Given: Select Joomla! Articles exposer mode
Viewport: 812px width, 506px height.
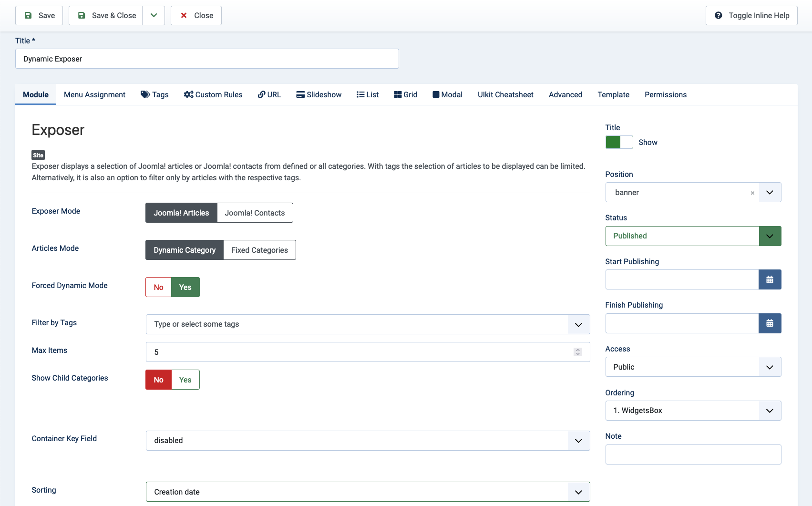Looking at the screenshot, I should pyautogui.click(x=181, y=213).
